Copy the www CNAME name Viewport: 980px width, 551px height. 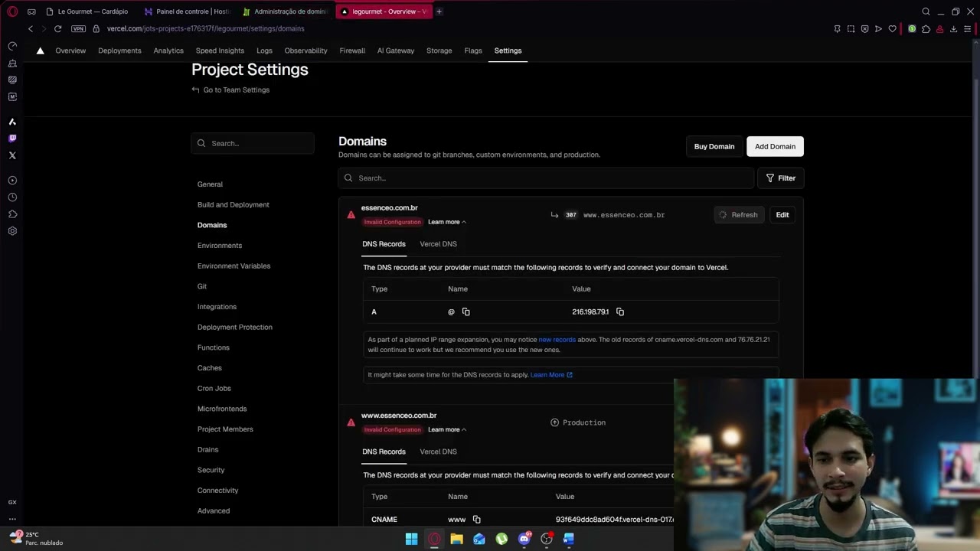476,520
